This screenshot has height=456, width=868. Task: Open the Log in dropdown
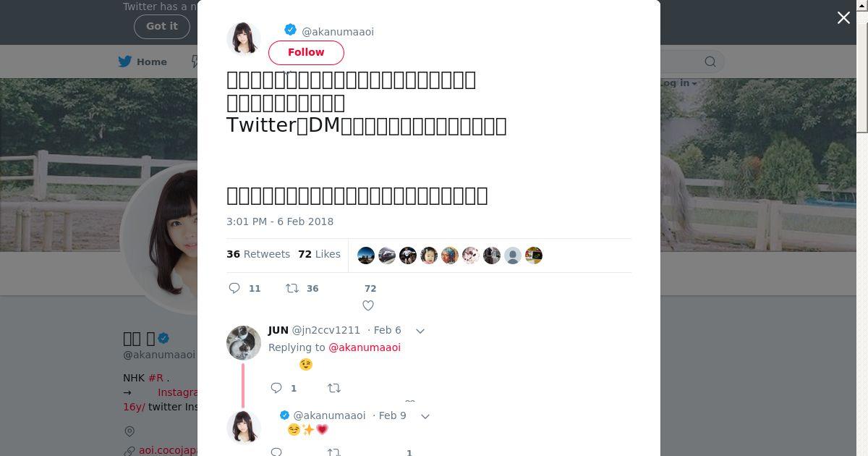click(x=678, y=83)
